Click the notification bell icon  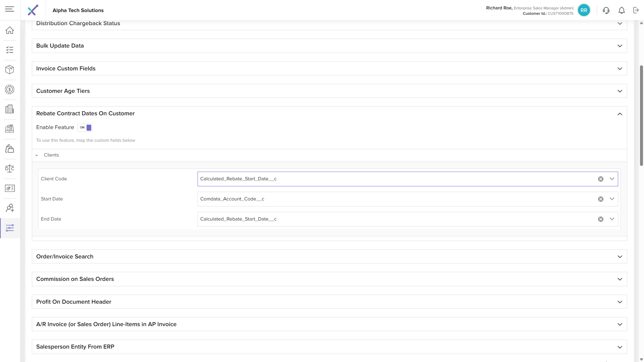coord(622,10)
